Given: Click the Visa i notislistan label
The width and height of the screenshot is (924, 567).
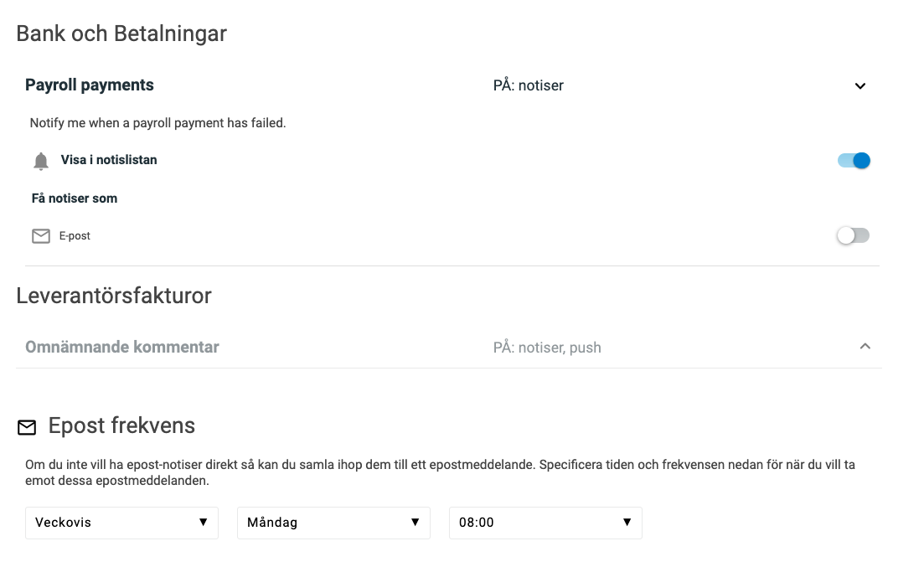Looking at the screenshot, I should (109, 160).
